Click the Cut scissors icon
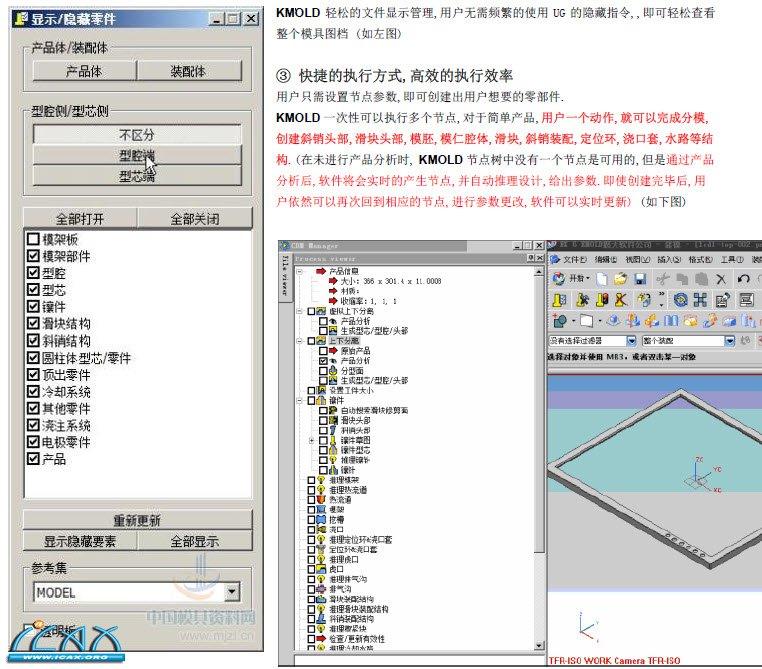 pos(662,279)
